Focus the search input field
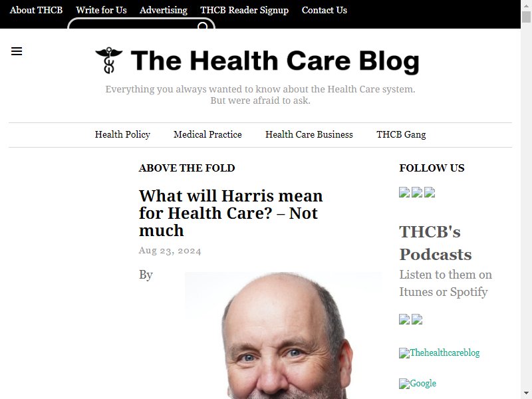This screenshot has height=399, width=532. click(134, 25)
